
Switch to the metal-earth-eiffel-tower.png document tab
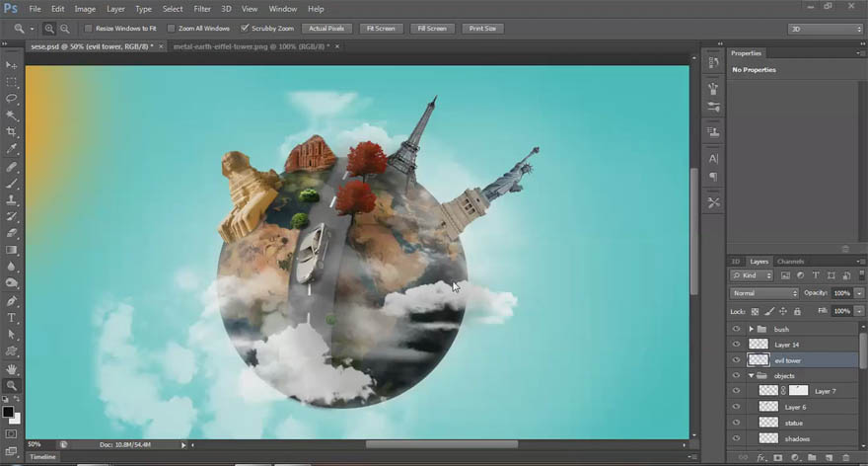click(252, 46)
